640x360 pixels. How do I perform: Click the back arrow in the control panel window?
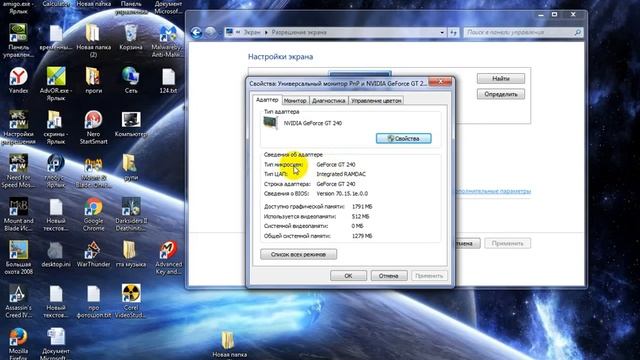tap(196, 32)
